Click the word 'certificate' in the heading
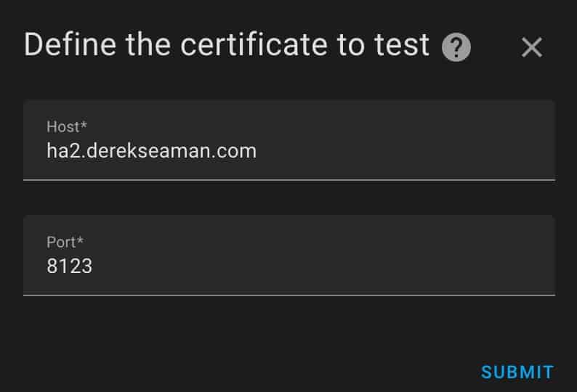The width and height of the screenshot is (577, 392). click(x=254, y=45)
